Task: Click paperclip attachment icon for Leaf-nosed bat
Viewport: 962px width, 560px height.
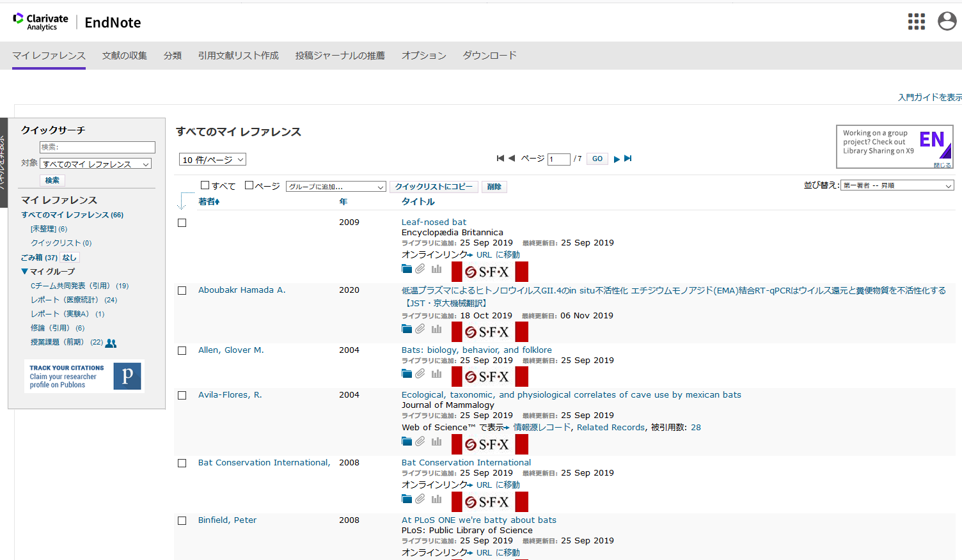Action: (420, 269)
